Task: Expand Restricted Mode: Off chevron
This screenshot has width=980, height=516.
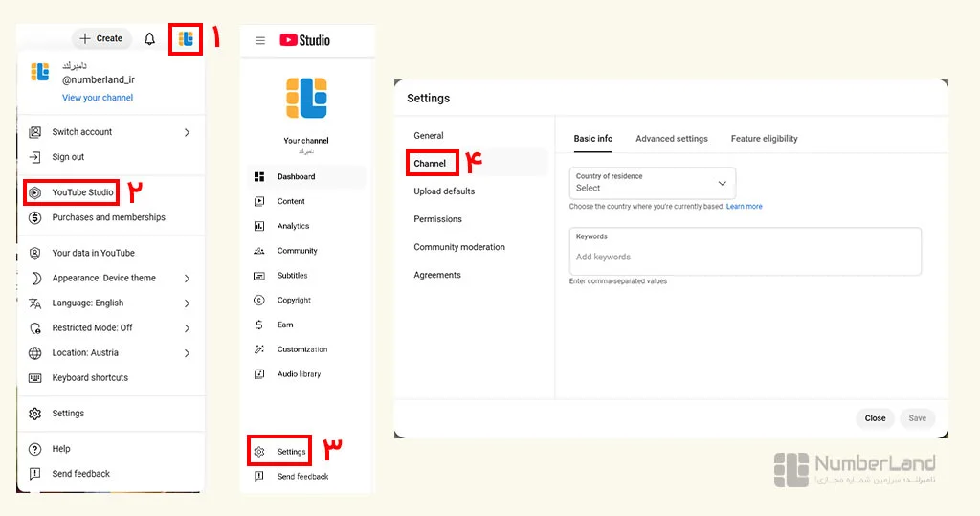Action: coord(187,327)
